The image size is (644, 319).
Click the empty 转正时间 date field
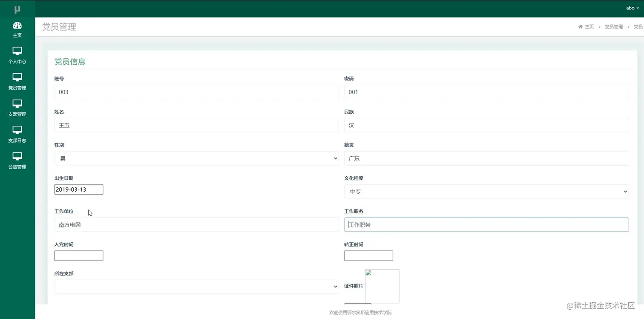point(368,256)
